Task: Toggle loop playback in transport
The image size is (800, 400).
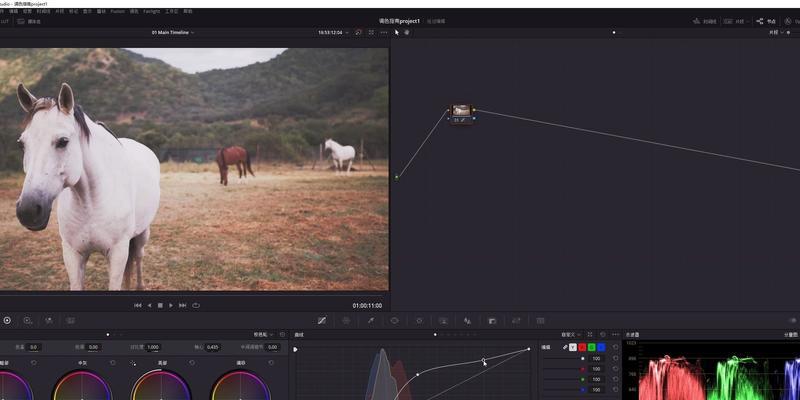Action: (x=196, y=306)
